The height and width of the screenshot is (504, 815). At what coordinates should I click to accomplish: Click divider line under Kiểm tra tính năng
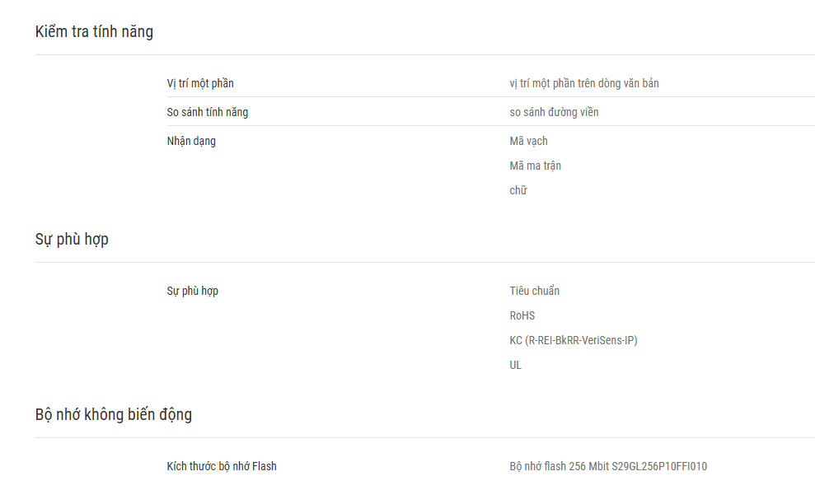coord(425,54)
